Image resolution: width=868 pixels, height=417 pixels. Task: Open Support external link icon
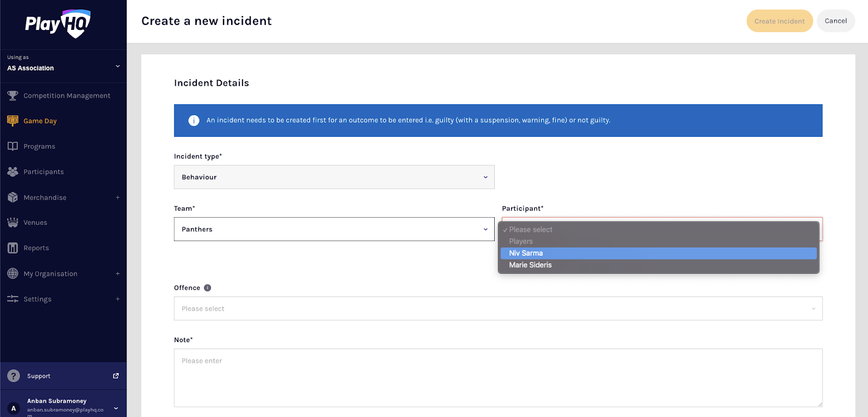point(116,376)
